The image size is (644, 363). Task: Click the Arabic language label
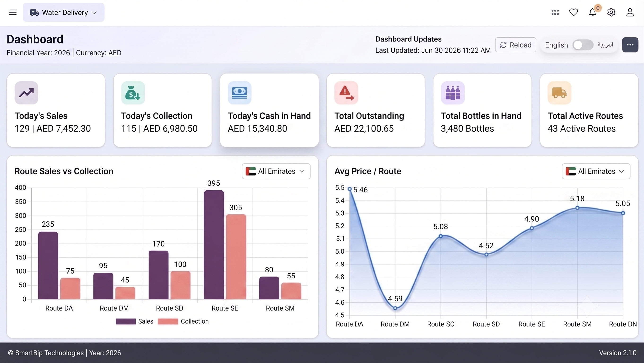click(x=605, y=45)
